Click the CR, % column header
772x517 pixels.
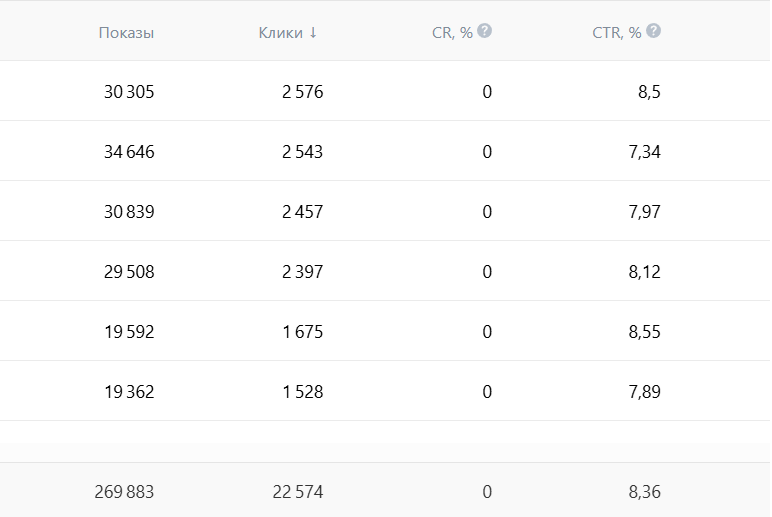pyautogui.click(x=452, y=32)
